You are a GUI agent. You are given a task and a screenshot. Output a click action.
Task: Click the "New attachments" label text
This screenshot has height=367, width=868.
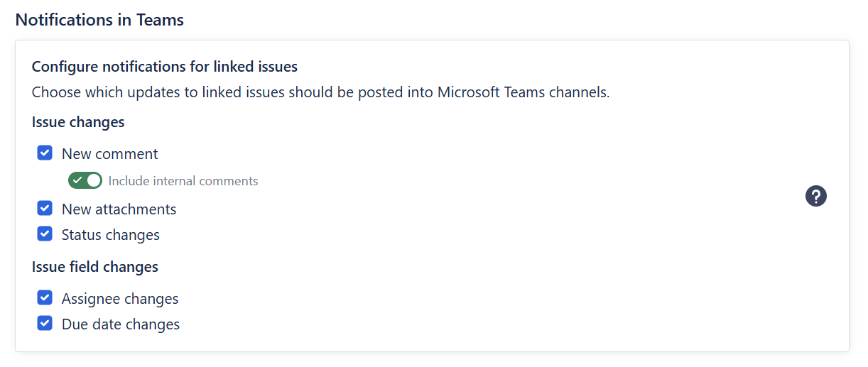pyautogui.click(x=119, y=209)
